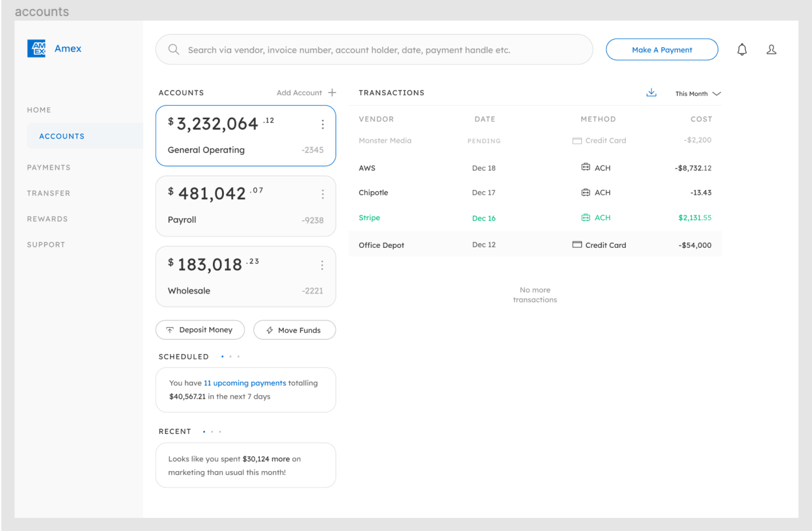Open Payroll account options menu
Viewport: 812px width, 531px height.
323,194
